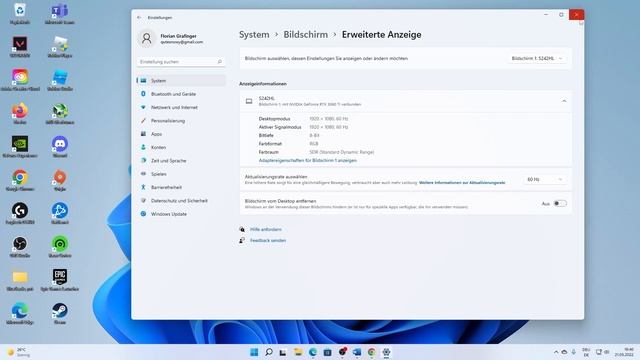
Task: Select the Valorant desktop shortcut
Action: point(20,47)
